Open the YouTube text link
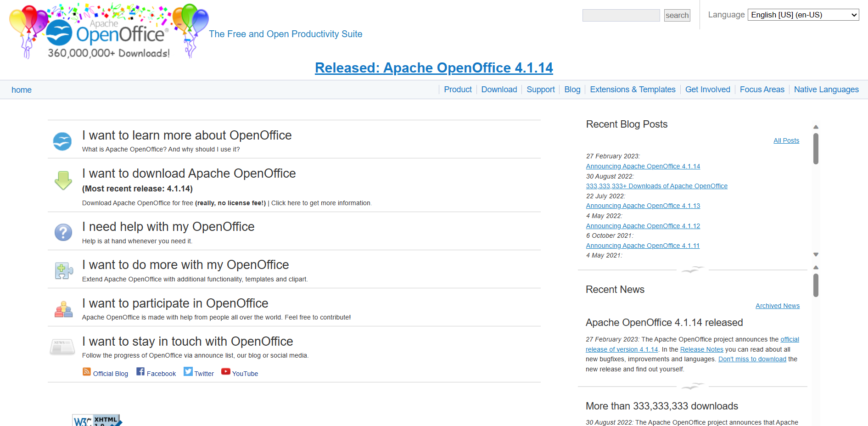The image size is (868, 426). point(245,374)
